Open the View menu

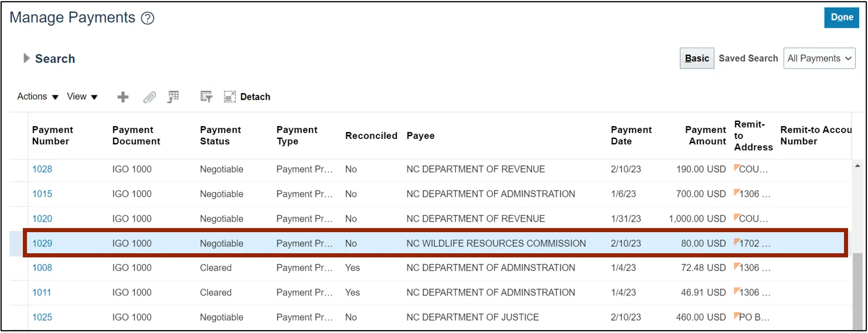pos(82,97)
